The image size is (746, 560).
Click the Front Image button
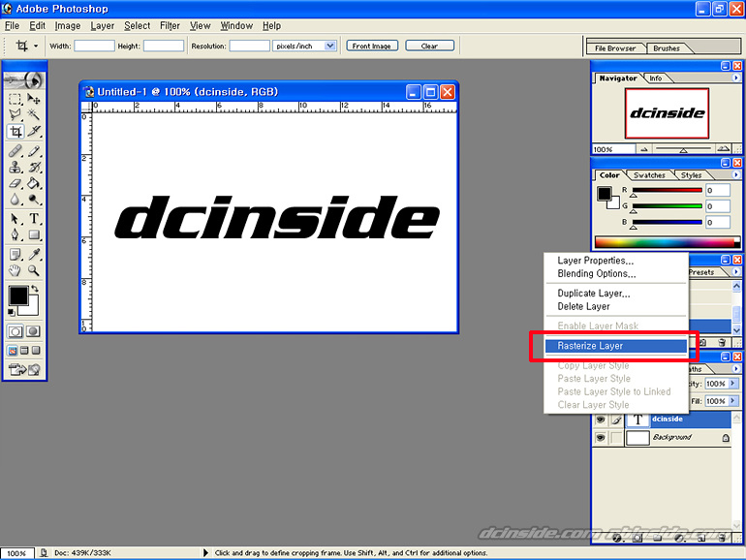tap(372, 46)
